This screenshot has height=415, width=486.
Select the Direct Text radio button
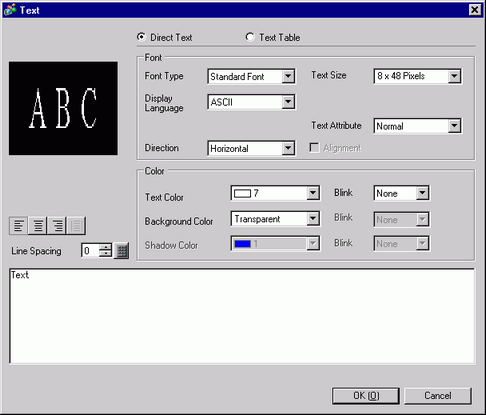tap(141, 37)
